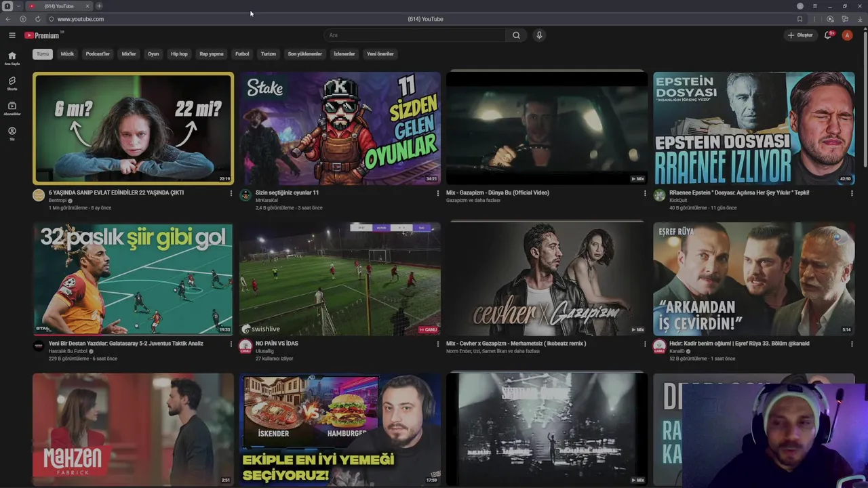
Task: Select the İzlenenler filter chip
Action: pyautogui.click(x=344, y=54)
